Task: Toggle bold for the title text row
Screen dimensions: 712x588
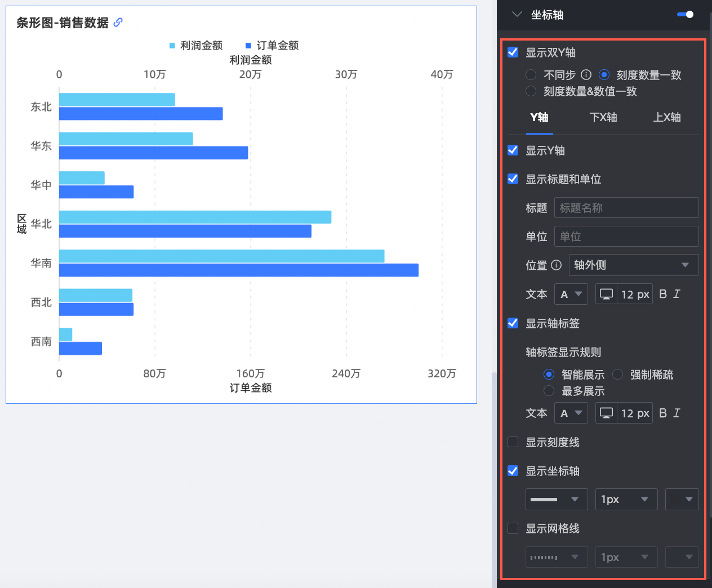Action: [663, 294]
